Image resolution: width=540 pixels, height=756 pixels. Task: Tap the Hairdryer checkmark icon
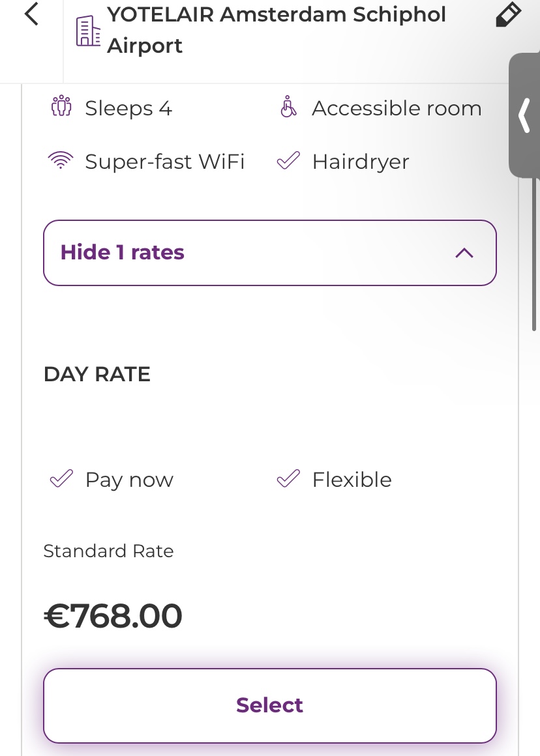[x=288, y=160]
